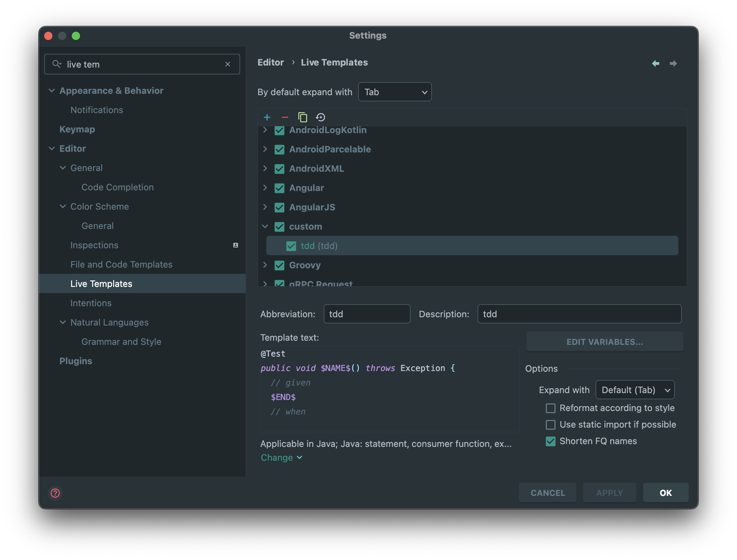Collapse the custom template group
This screenshot has width=737, height=560.
(265, 227)
